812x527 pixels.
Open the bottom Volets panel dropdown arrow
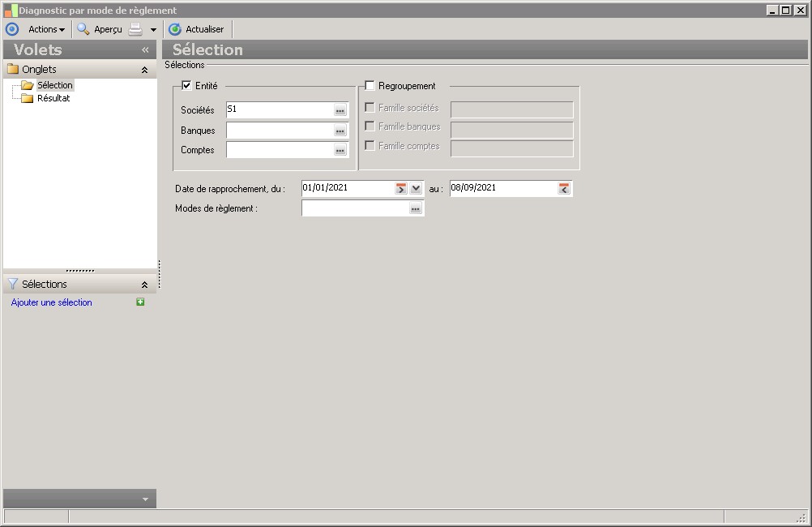146,499
